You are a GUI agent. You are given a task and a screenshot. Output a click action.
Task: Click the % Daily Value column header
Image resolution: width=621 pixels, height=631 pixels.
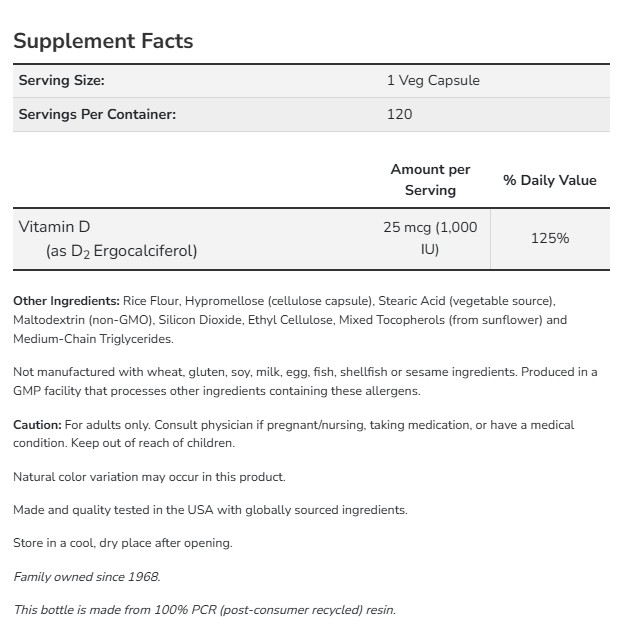(x=549, y=180)
